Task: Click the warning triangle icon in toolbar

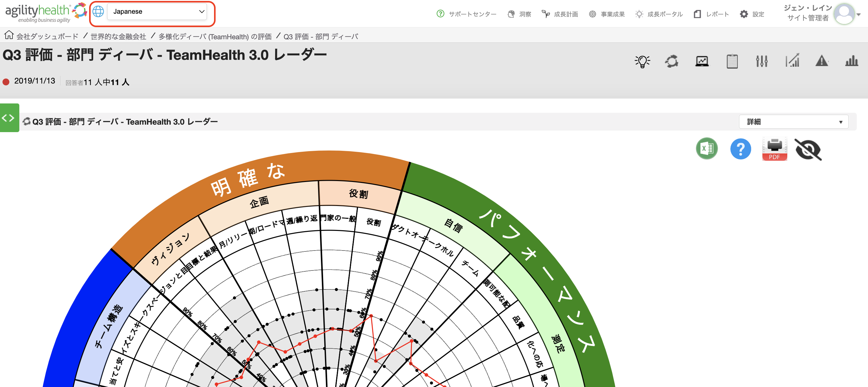Action: pos(822,61)
